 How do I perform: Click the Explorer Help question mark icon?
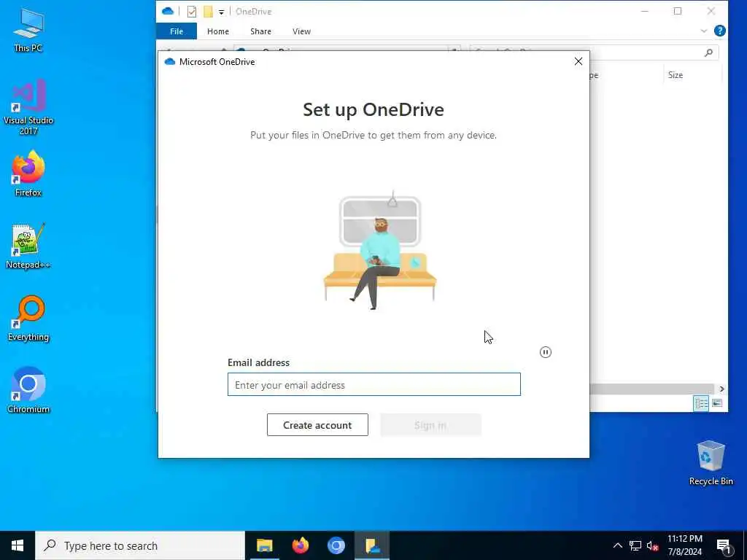click(x=720, y=31)
